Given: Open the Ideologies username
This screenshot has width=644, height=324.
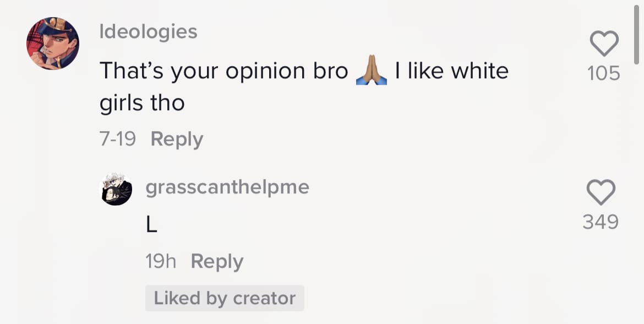Looking at the screenshot, I should click(148, 32).
